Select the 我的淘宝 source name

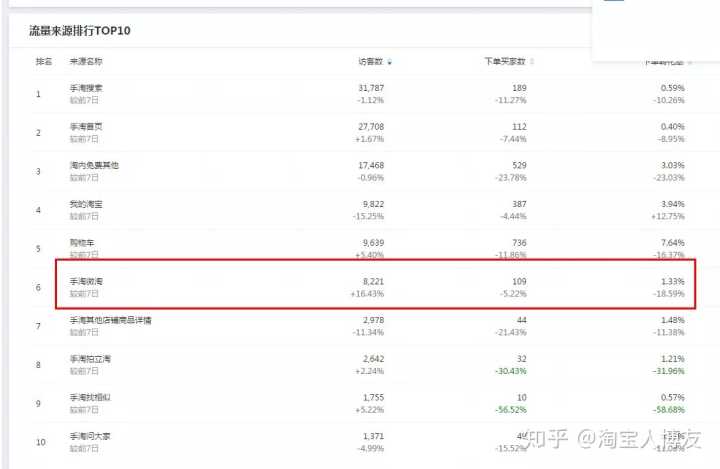pyautogui.click(x=86, y=204)
